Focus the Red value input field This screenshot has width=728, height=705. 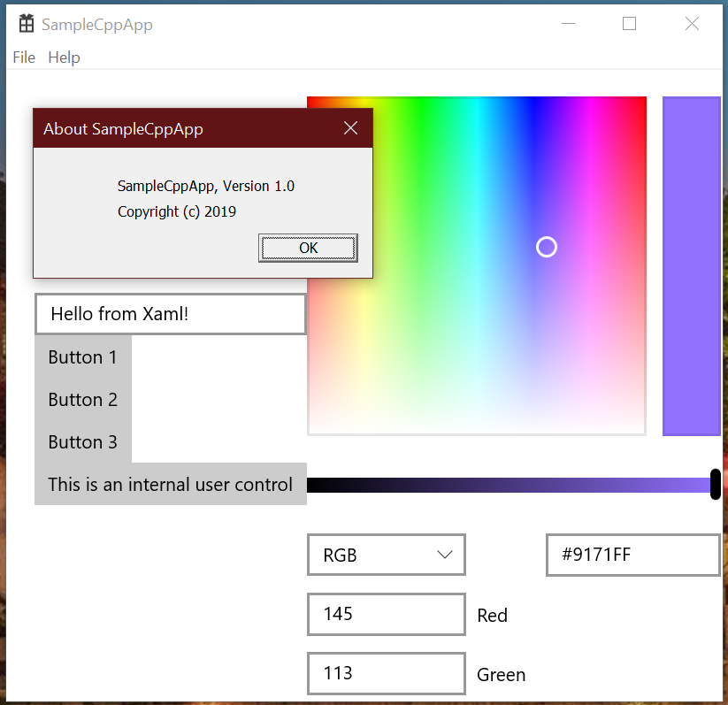click(386, 614)
